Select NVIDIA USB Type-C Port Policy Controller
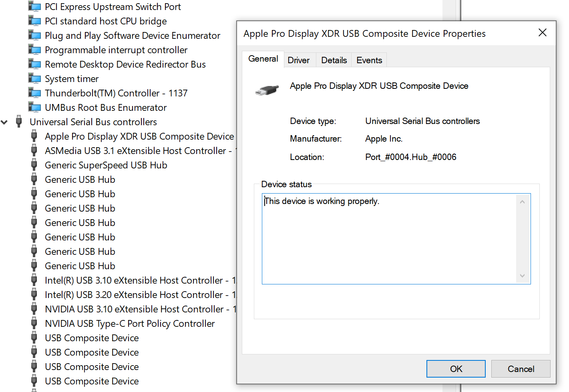 coord(130,324)
